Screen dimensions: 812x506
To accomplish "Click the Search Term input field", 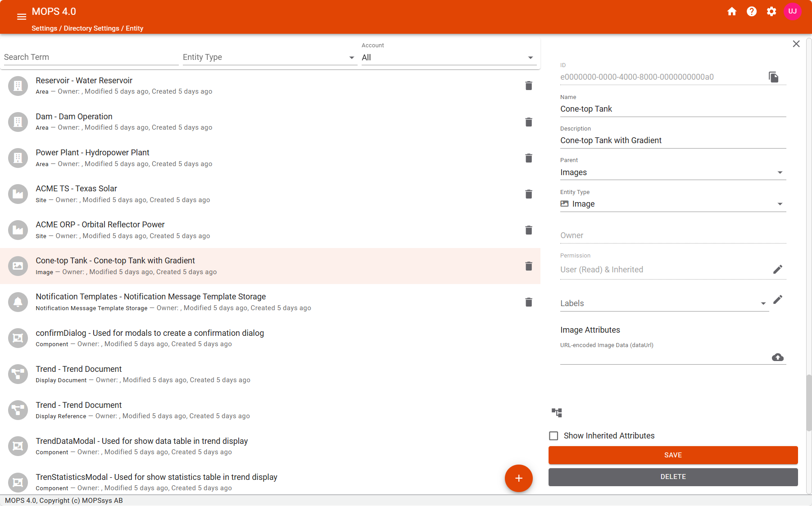I will 91,58.
